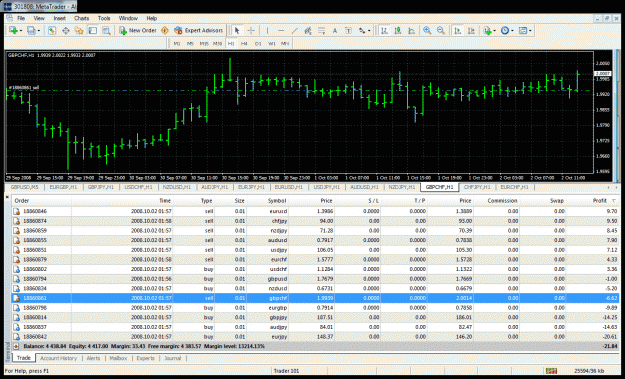The height and width of the screenshot is (379, 625).
Task: Open the File menu
Action: (21, 18)
